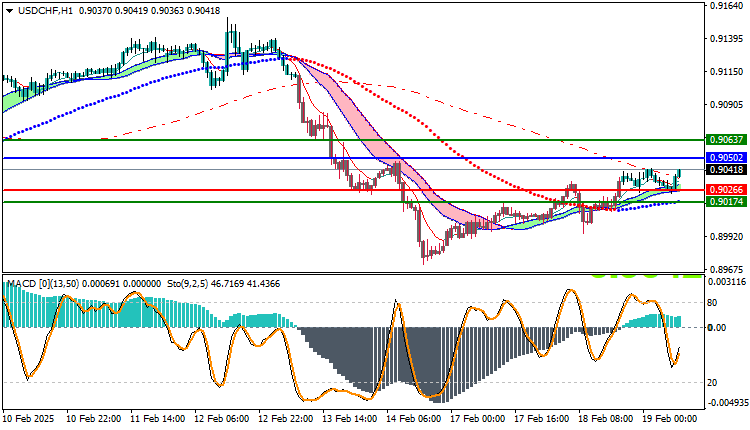This screenshot has height=430, width=750.
Task: Click the 0.91150 price scale value
Action: [x=726, y=72]
